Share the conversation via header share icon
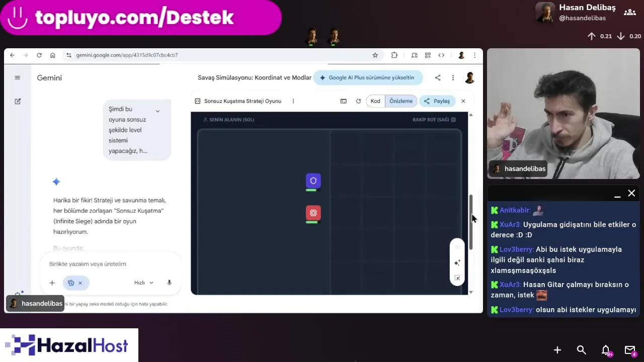 (438, 78)
